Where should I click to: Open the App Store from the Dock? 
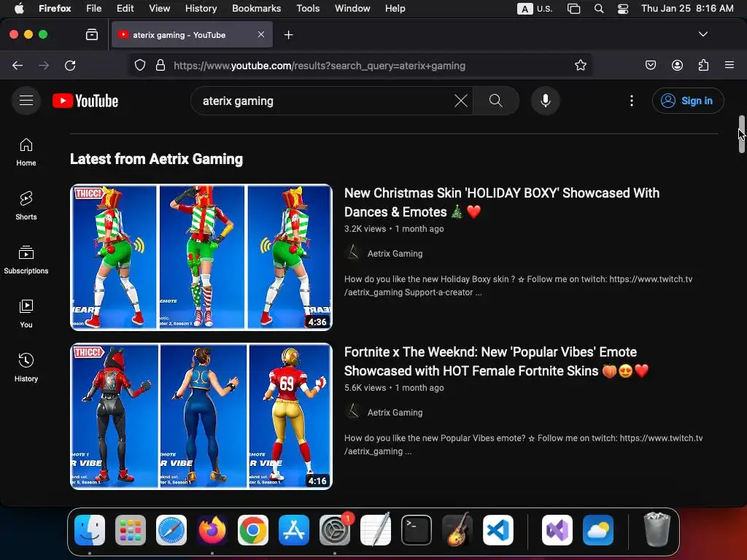294,530
